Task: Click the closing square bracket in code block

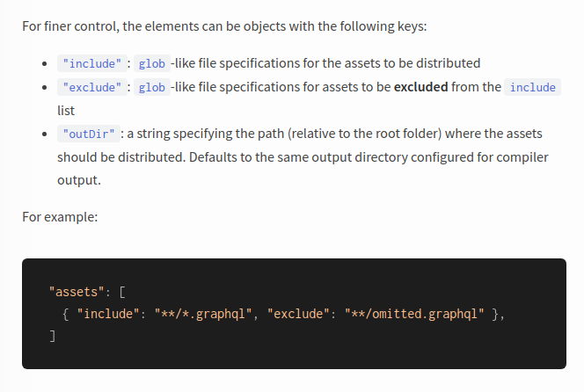Action: [x=53, y=336]
